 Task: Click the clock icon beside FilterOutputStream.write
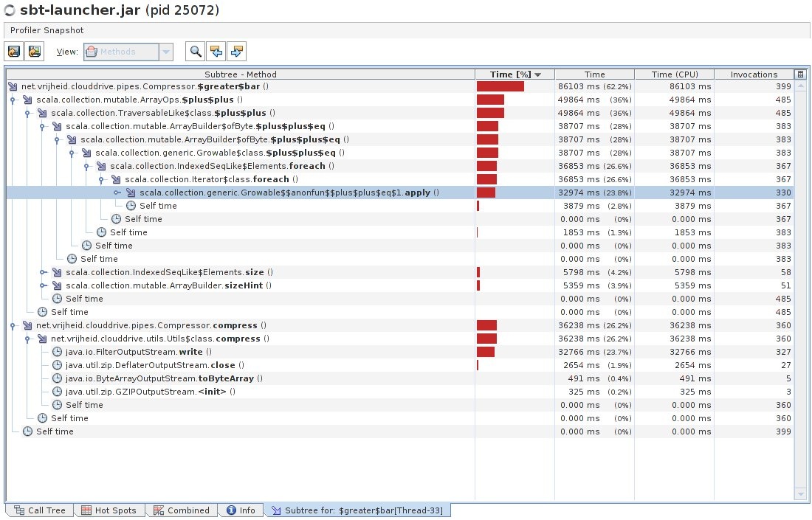pyautogui.click(x=57, y=352)
